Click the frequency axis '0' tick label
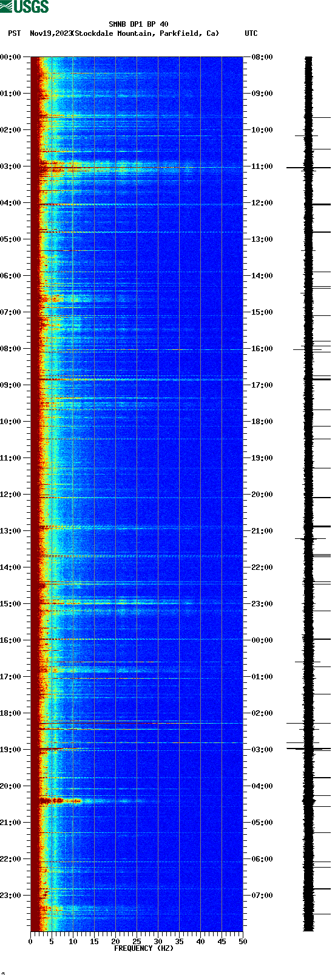 (x=30, y=942)
